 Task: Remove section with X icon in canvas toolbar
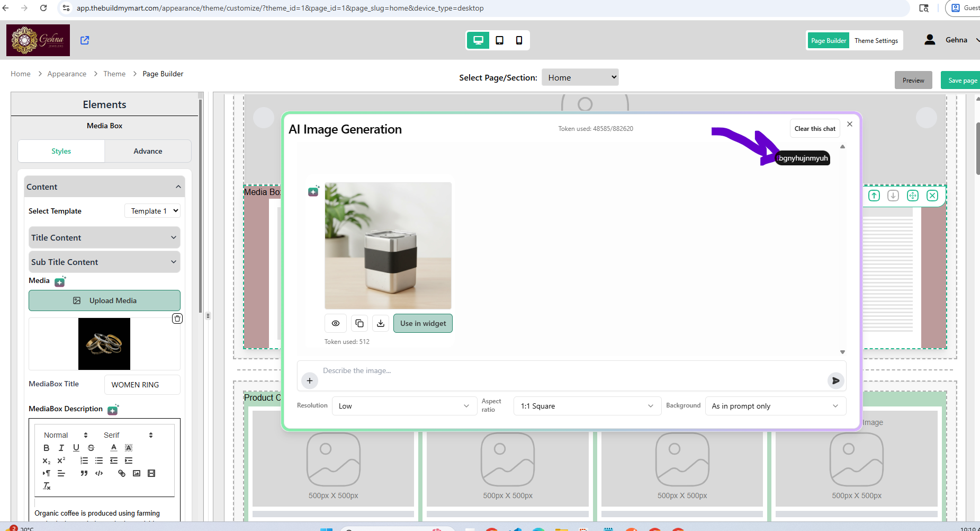click(x=932, y=196)
